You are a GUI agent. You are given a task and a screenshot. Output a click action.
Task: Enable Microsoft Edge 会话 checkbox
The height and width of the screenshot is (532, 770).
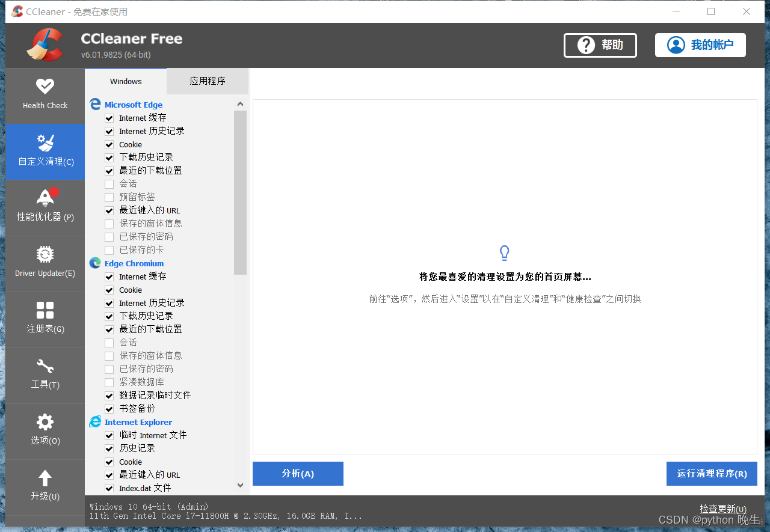pyautogui.click(x=109, y=184)
